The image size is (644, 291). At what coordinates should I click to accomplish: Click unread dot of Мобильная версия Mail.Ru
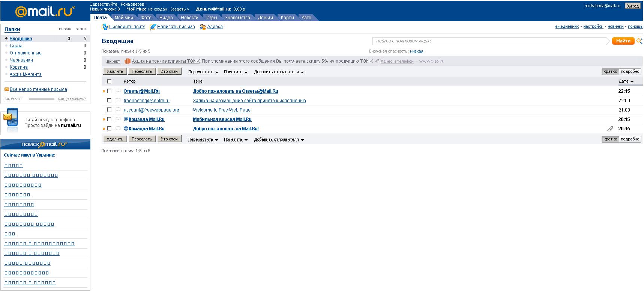[104, 119]
